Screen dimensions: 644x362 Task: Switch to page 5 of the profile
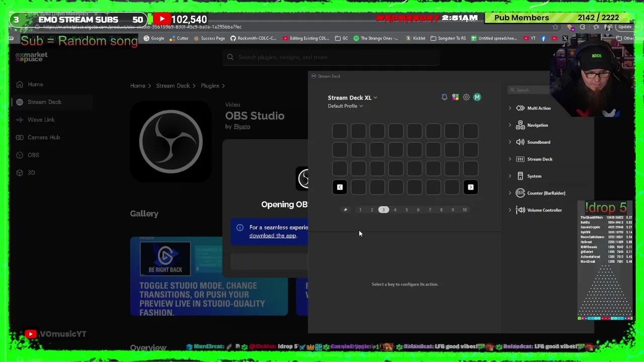tap(407, 210)
